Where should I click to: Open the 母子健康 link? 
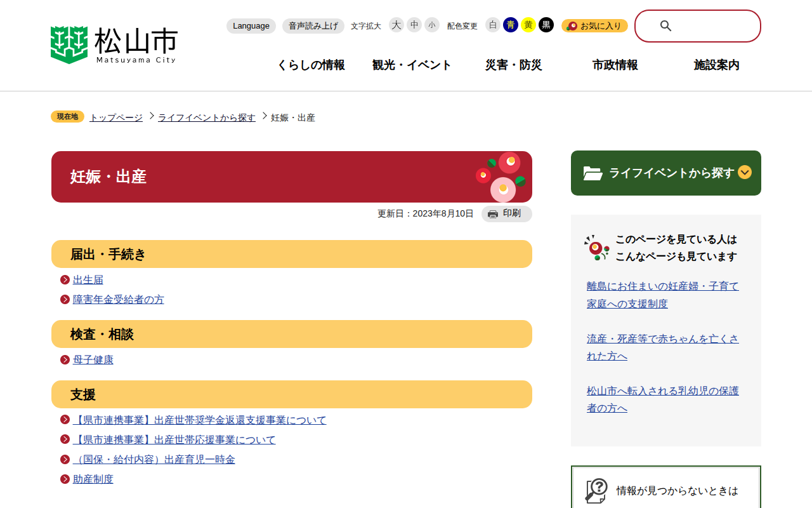93,360
